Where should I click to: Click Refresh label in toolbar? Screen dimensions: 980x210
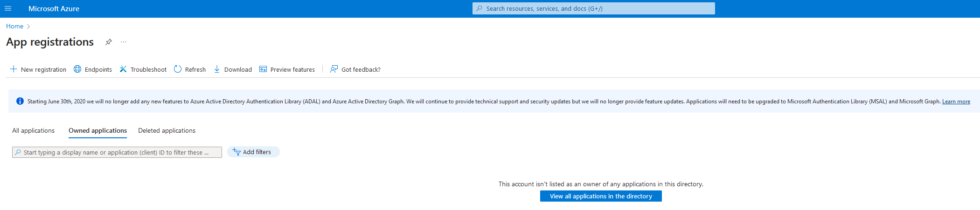[195, 69]
